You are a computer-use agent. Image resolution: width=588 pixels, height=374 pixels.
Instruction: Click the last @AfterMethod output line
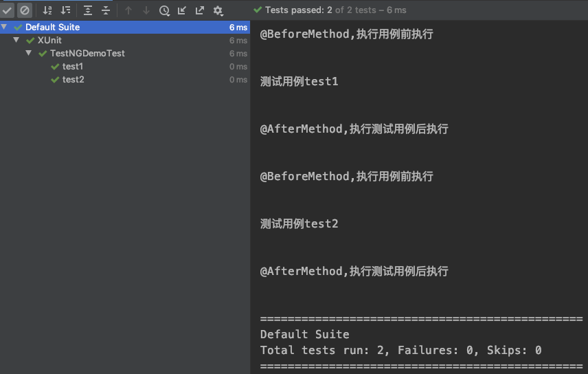pos(354,271)
